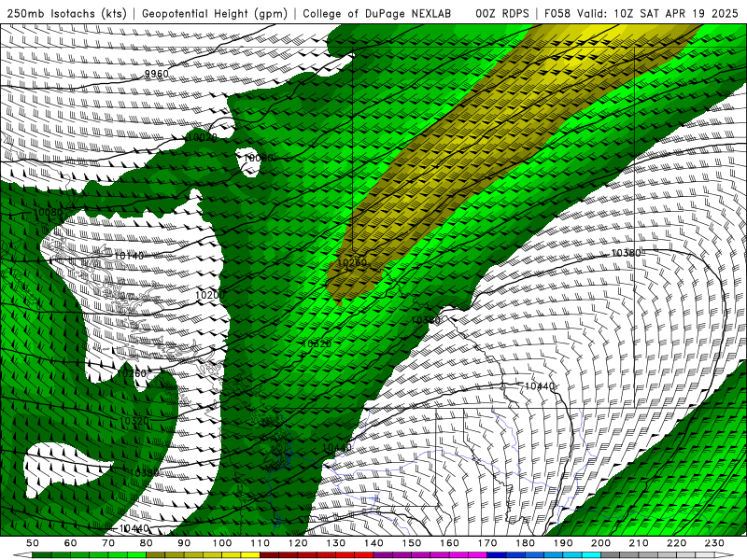Click the legend value 180
Image resolution: width=747 pixels, height=560 pixels.
point(526,543)
